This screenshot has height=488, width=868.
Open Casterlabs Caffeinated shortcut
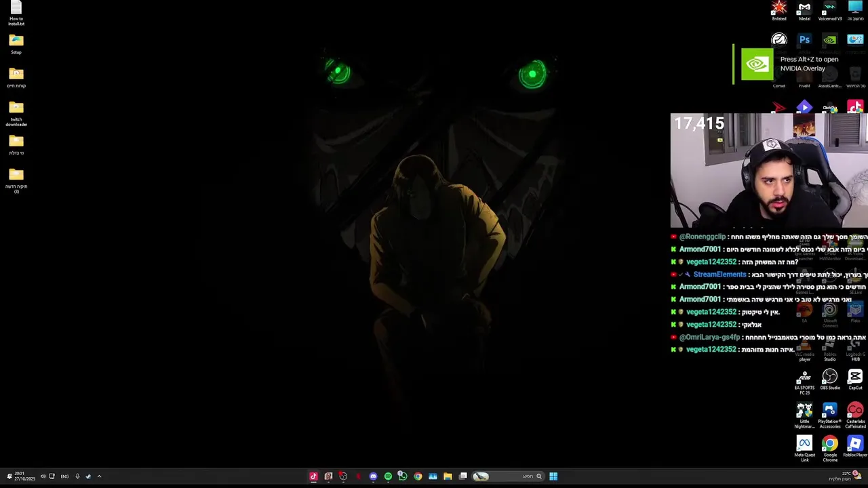point(855,415)
